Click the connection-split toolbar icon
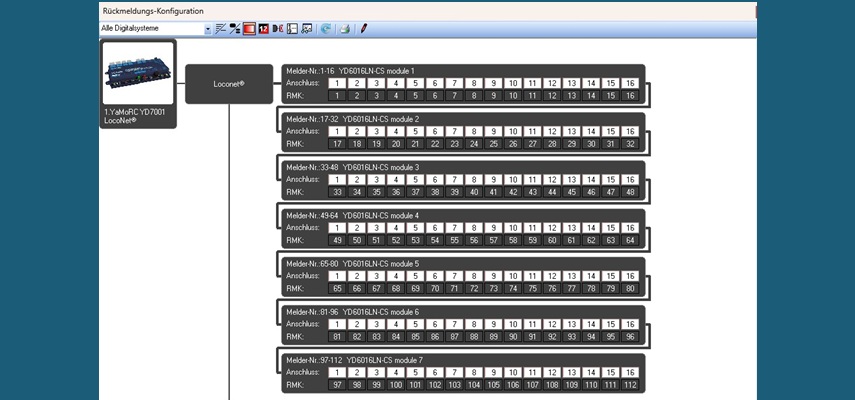This screenshot has height=400, width=855. coord(235,29)
